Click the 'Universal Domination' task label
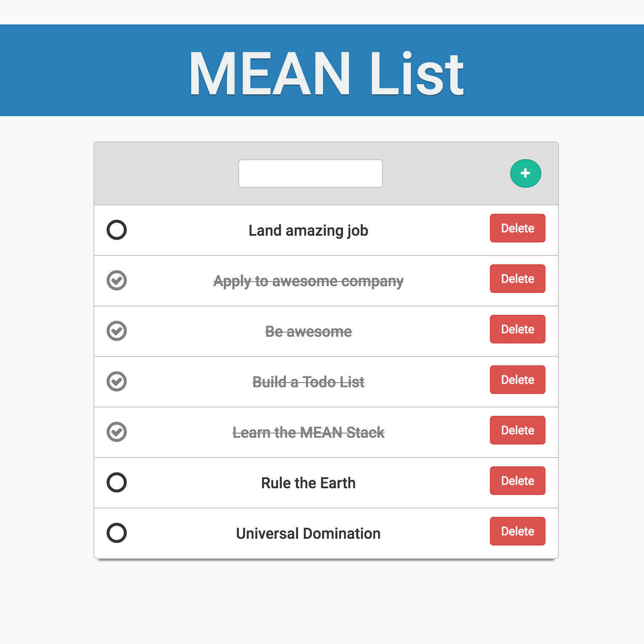 coord(309,533)
